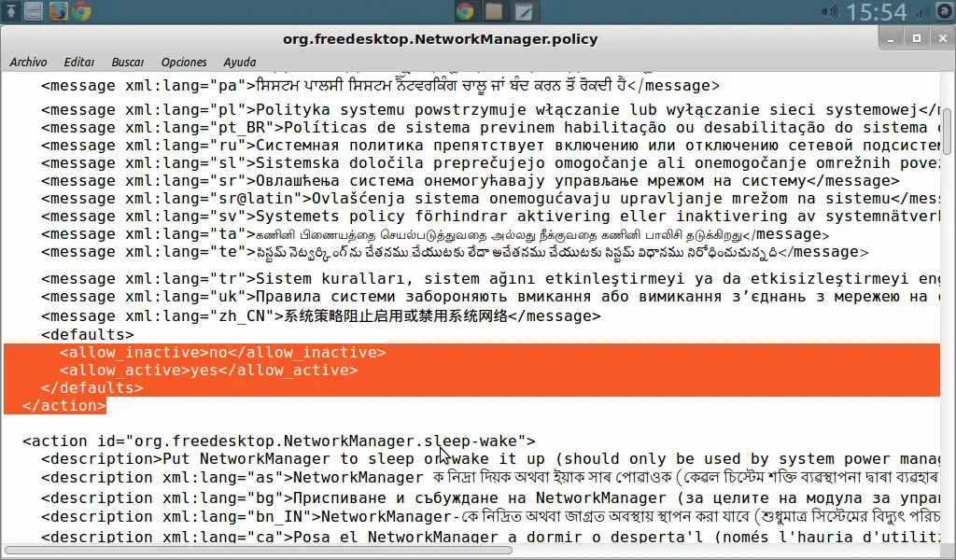Click the xml:lang="te" message line
Screen dimensions: 956x560
tap(455, 252)
